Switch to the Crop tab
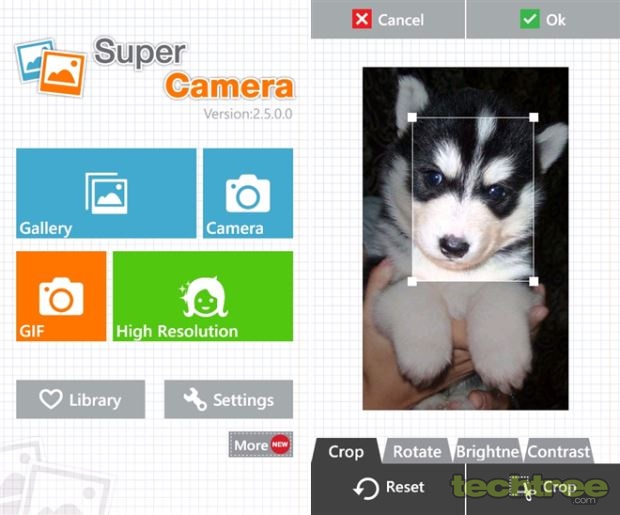The height and width of the screenshot is (515, 620). [x=346, y=451]
